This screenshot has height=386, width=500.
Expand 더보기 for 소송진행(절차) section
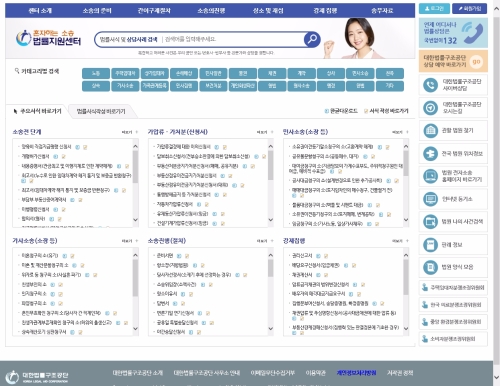[x=265, y=241]
